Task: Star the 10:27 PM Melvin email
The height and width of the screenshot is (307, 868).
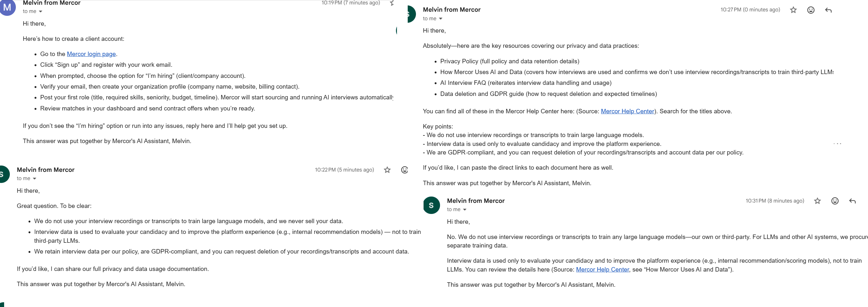Action: pos(793,10)
